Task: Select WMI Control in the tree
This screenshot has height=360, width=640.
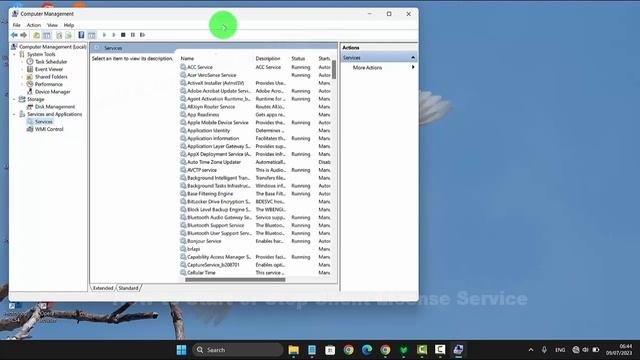Action: coord(49,129)
